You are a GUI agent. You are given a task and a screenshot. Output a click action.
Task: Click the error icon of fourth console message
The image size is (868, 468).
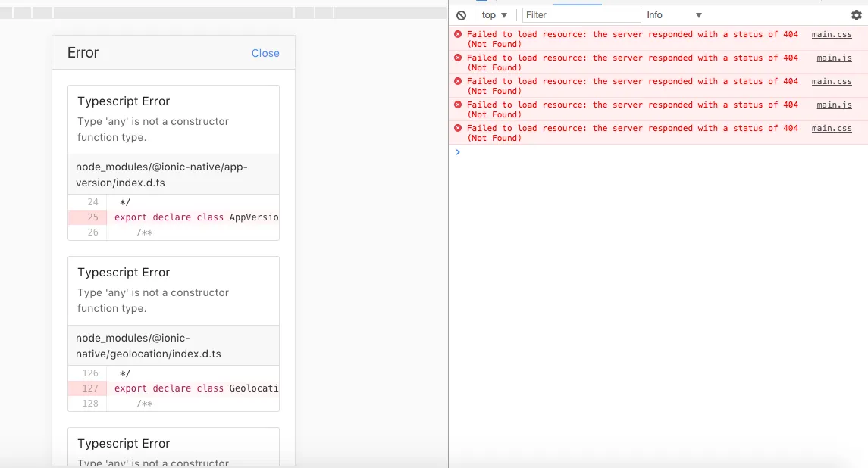[458, 105]
